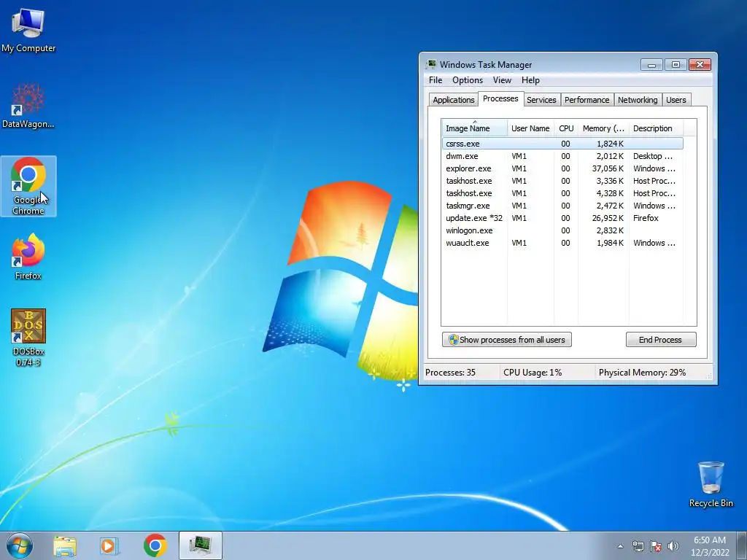Click the Task Manager taskbar button
The height and width of the screenshot is (560, 747).
tap(201, 545)
